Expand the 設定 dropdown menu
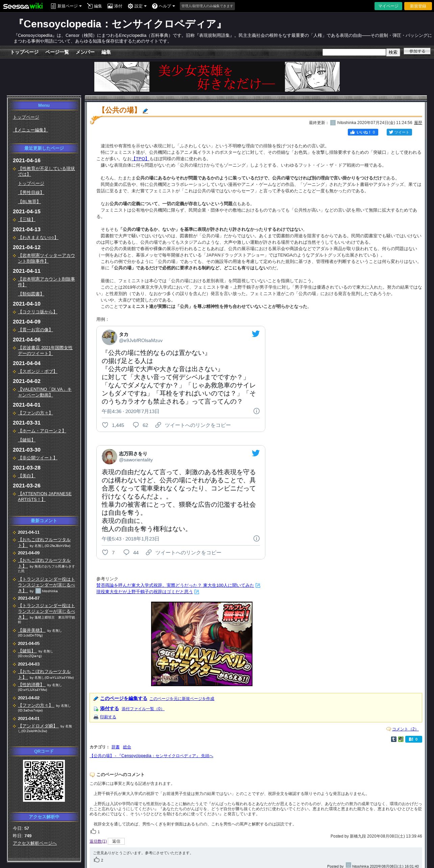434x868 pixels. coord(137,6)
